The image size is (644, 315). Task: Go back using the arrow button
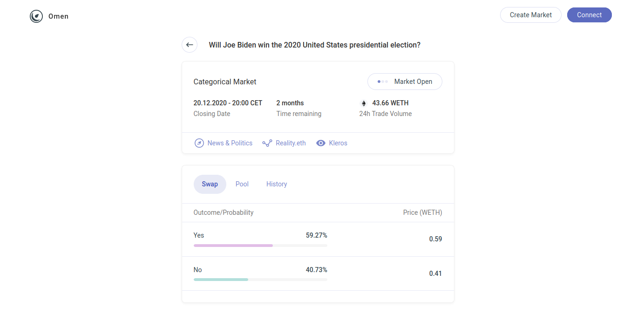[190, 45]
